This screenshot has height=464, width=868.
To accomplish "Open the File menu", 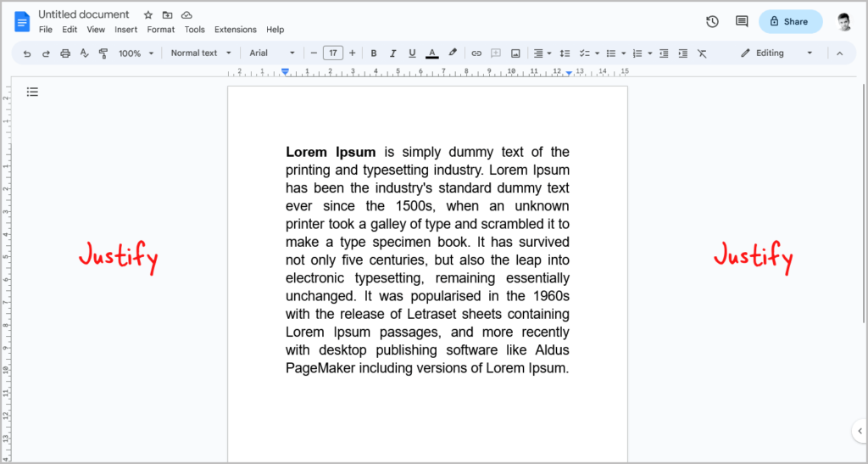I will point(46,30).
